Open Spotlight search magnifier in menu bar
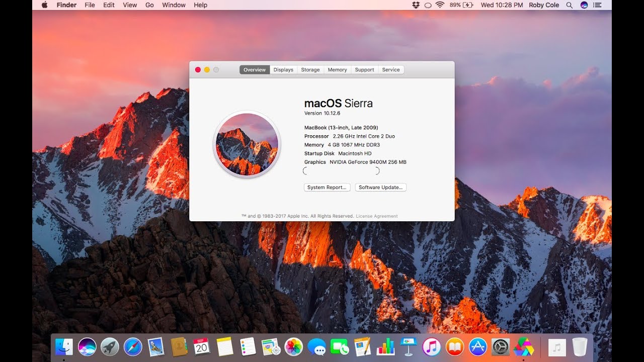 coord(570,5)
